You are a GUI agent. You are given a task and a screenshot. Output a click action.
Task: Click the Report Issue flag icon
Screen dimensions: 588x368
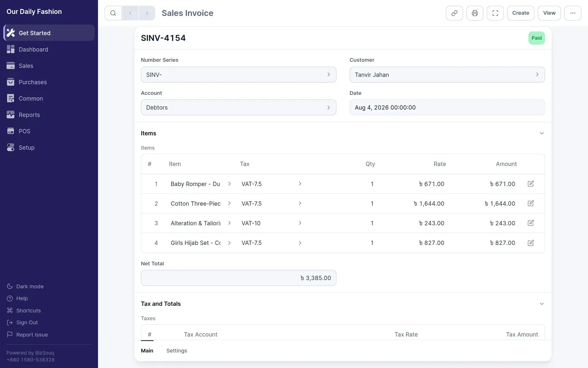pos(10,334)
